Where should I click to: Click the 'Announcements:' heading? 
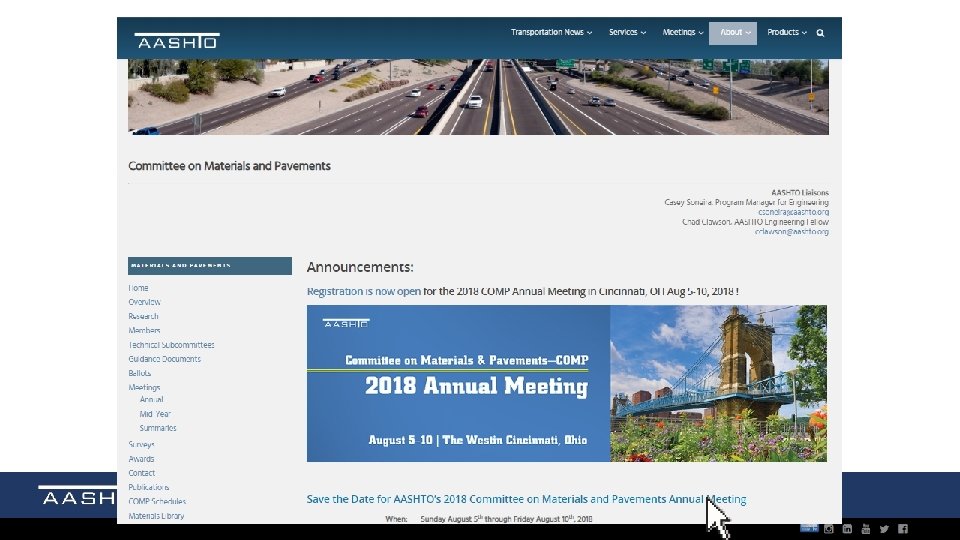pos(360,267)
